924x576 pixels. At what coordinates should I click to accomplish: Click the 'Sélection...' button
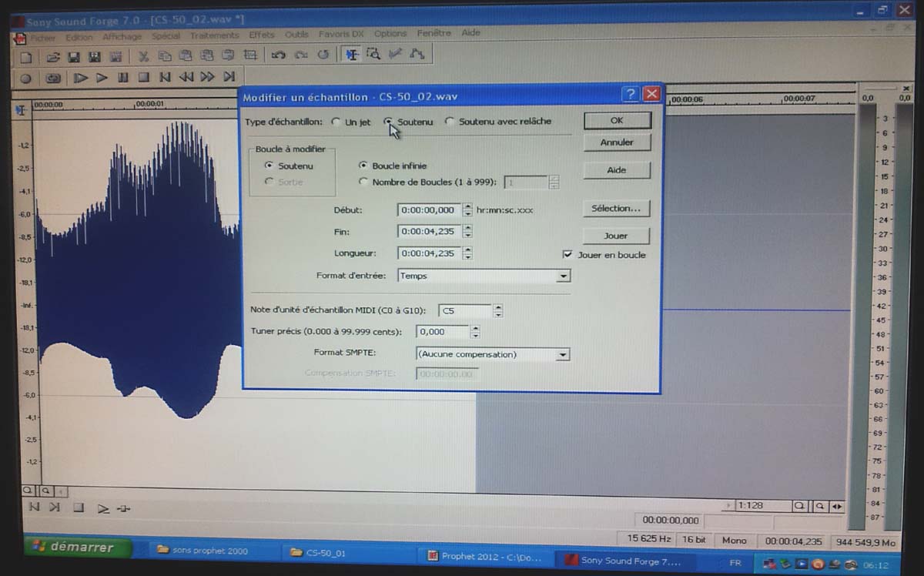tap(616, 209)
